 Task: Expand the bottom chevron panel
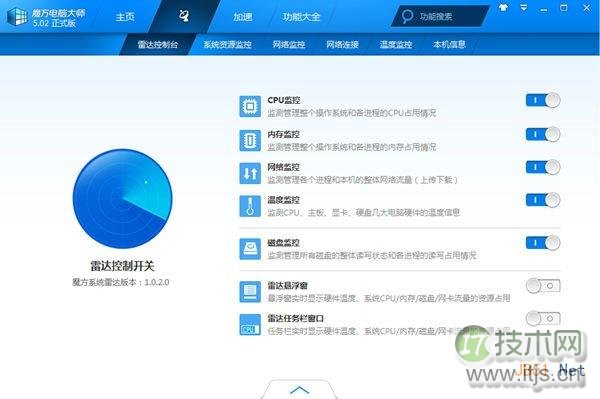pyautogui.click(x=300, y=389)
